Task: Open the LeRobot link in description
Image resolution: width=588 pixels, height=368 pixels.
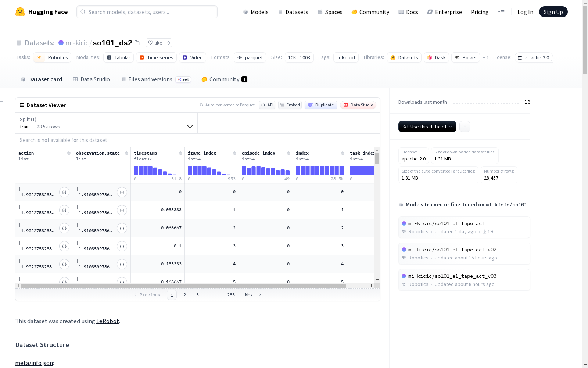Action: (107, 321)
